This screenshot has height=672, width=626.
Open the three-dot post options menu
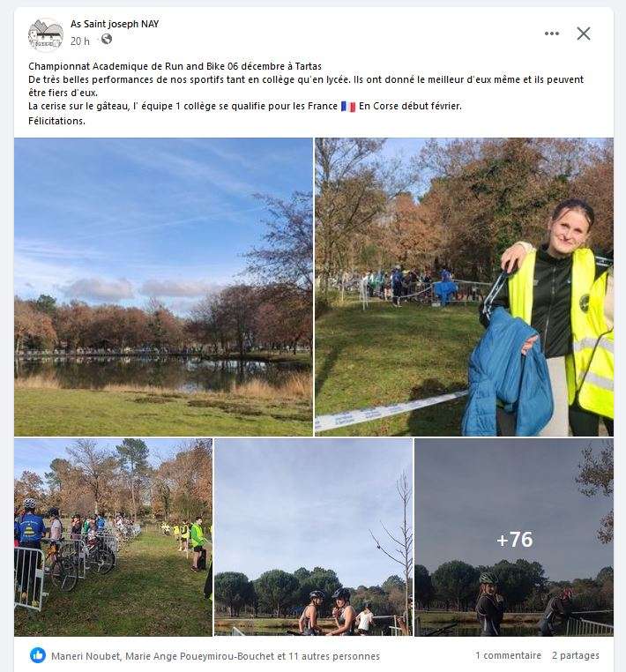pyautogui.click(x=551, y=34)
